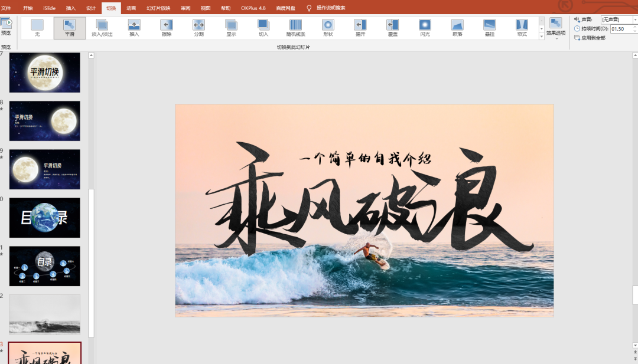Click the lightbulb 操作说明搜索 icon
Image resolution: width=638 pixels, height=364 pixels.
(309, 8)
